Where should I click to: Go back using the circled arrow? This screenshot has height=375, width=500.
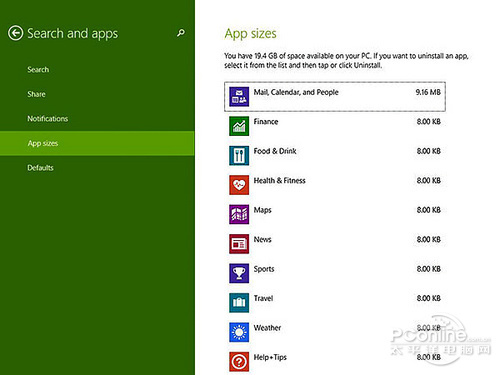(15, 33)
